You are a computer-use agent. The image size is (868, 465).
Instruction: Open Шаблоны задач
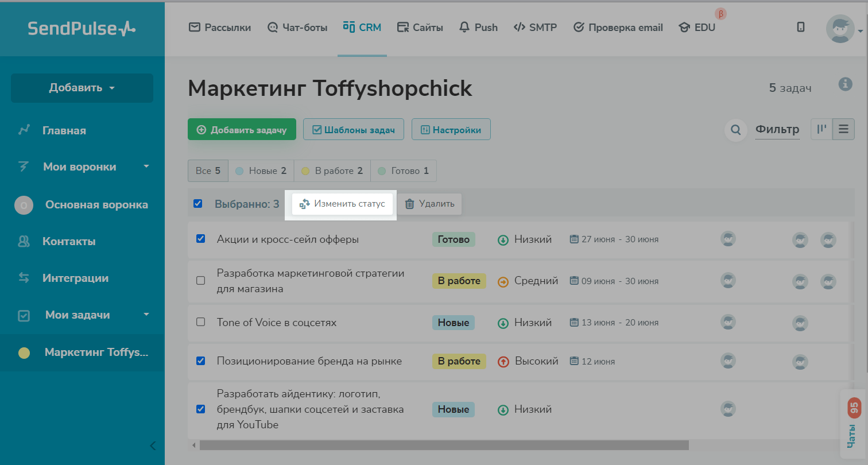tap(354, 130)
